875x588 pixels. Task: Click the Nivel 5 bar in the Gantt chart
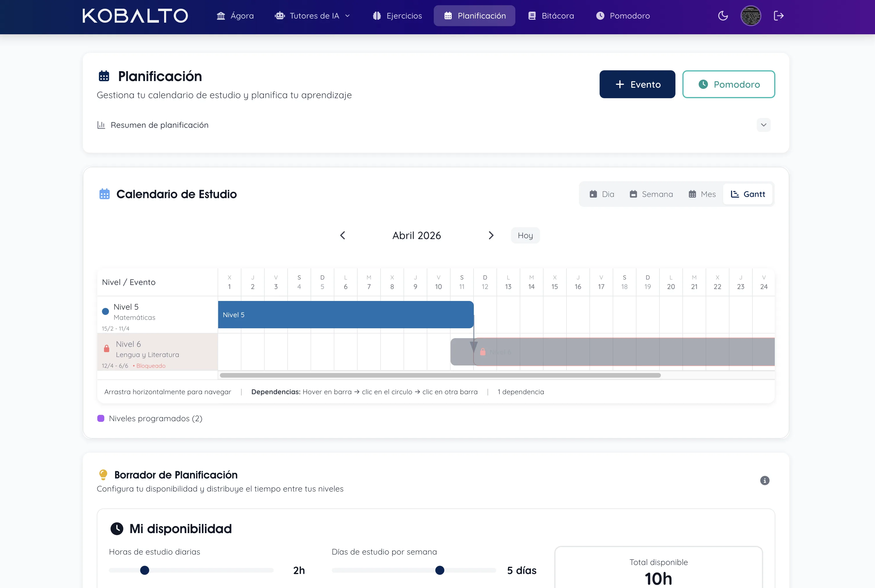point(345,315)
